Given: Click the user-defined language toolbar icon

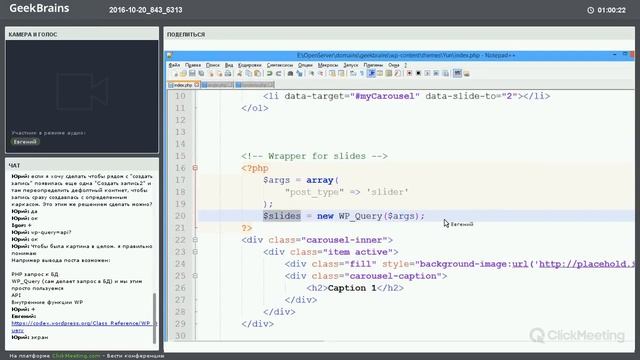Looking at the screenshot, I should pos(380,73).
